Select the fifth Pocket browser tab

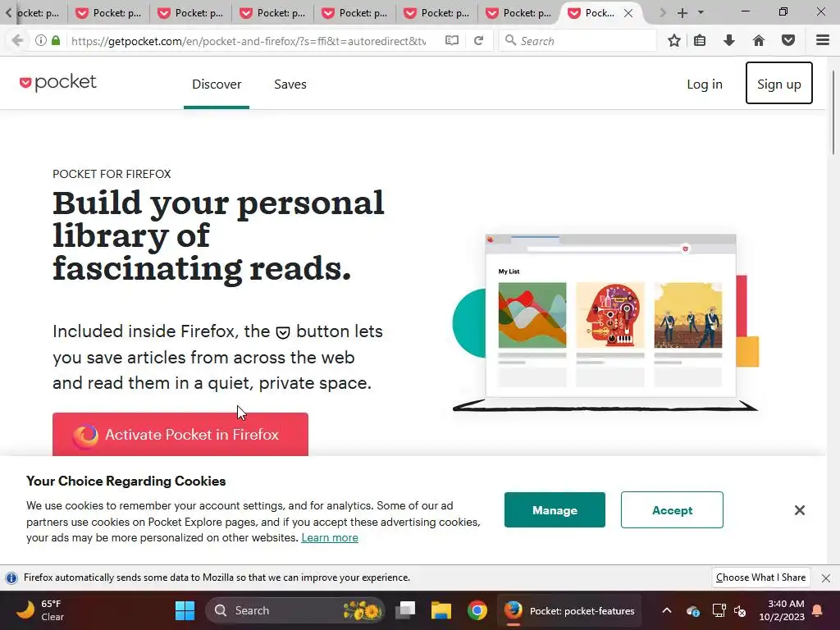click(x=354, y=13)
